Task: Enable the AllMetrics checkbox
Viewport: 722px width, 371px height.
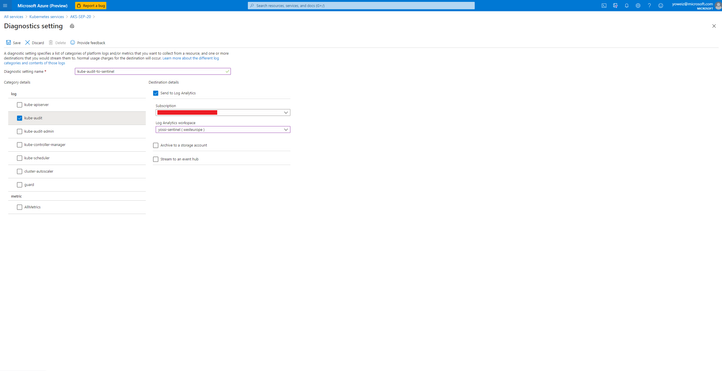Action: click(x=19, y=207)
